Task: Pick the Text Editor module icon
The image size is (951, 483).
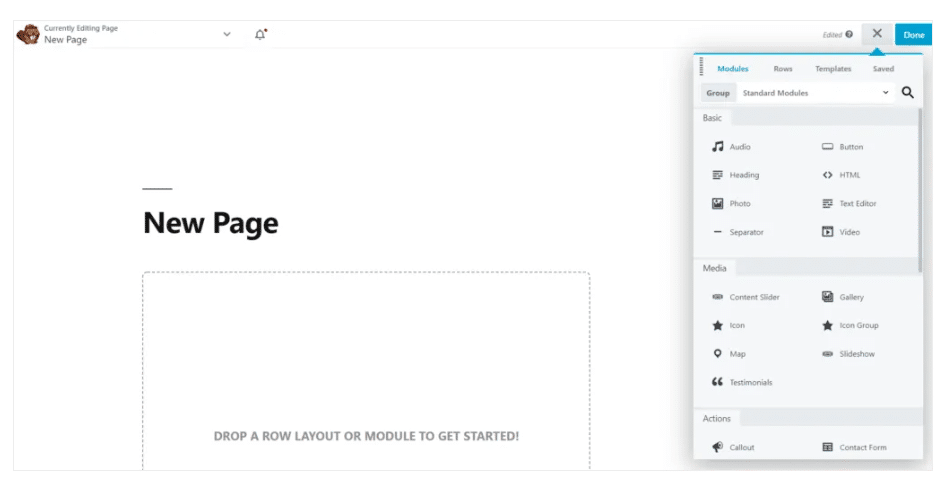Action: (827, 203)
